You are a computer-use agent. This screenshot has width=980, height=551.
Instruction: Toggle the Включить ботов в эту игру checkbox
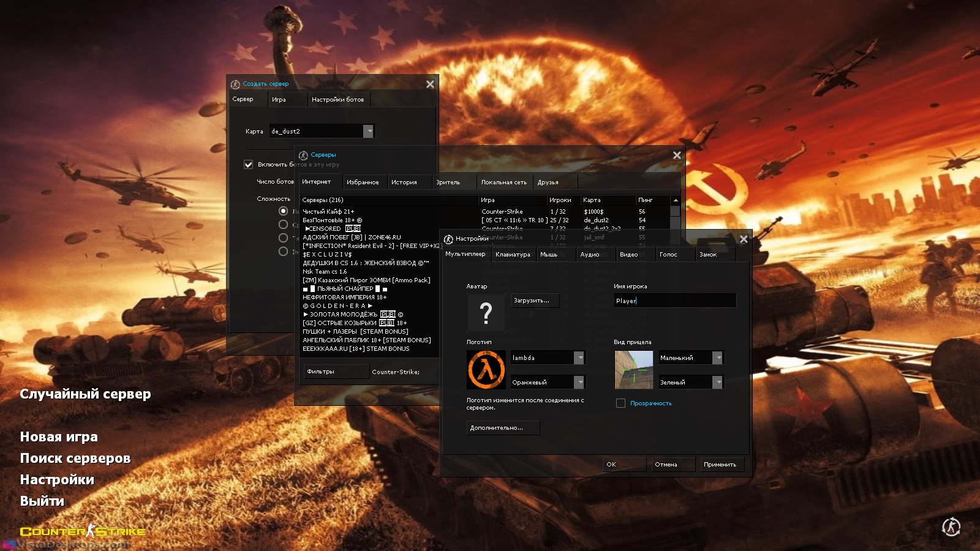point(249,164)
